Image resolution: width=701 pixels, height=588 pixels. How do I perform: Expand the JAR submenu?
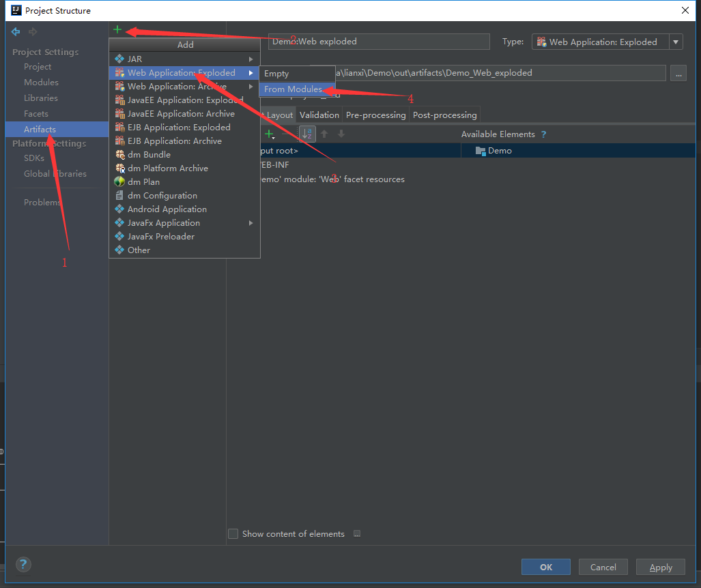tap(184, 59)
